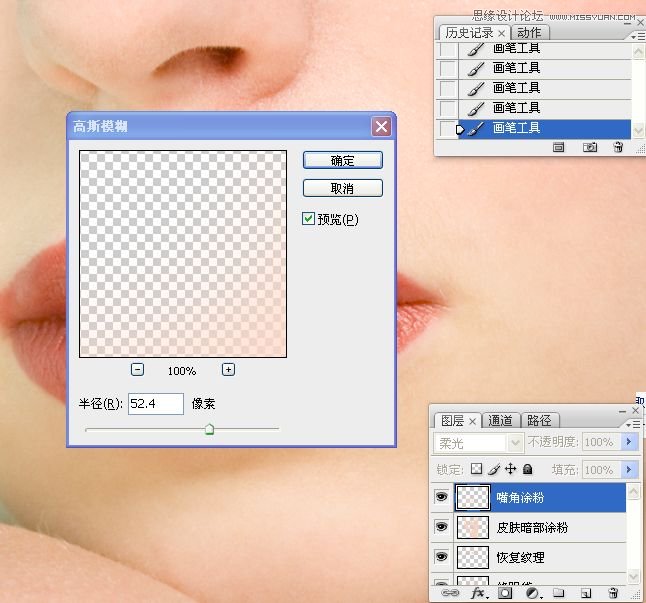Hide the 恢复纹理 layer via eye icon
Screen dimensions: 646x603
[441, 557]
